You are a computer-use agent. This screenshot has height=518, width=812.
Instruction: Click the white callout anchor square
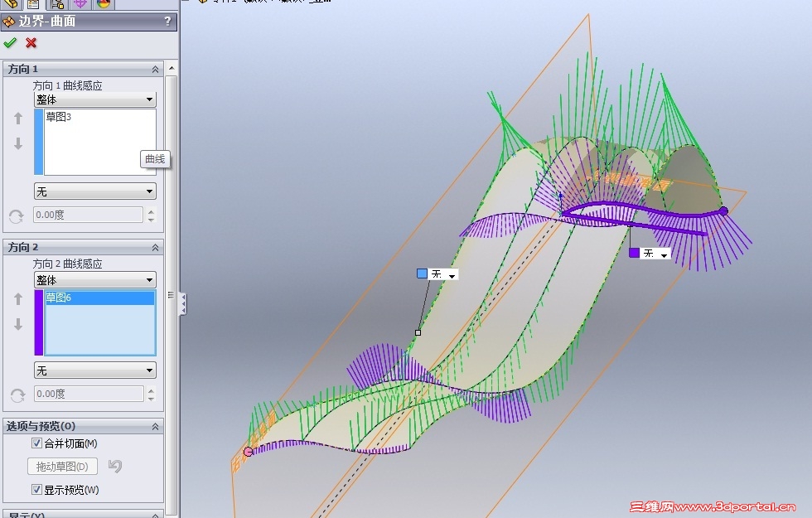click(x=418, y=333)
